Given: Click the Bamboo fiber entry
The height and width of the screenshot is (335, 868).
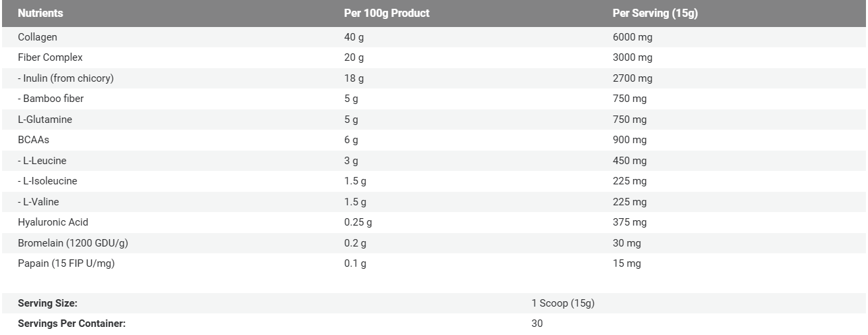Looking at the screenshot, I should click(51, 99).
